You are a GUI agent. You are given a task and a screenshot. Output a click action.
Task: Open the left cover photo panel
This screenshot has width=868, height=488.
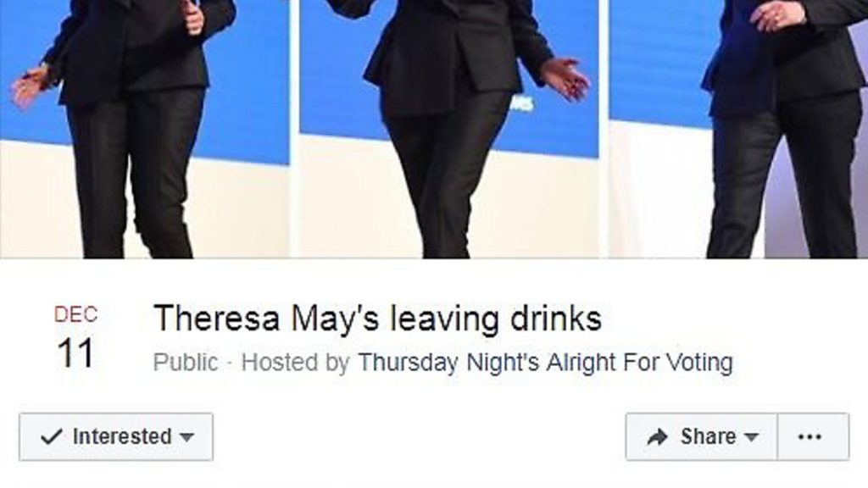(x=144, y=129)
